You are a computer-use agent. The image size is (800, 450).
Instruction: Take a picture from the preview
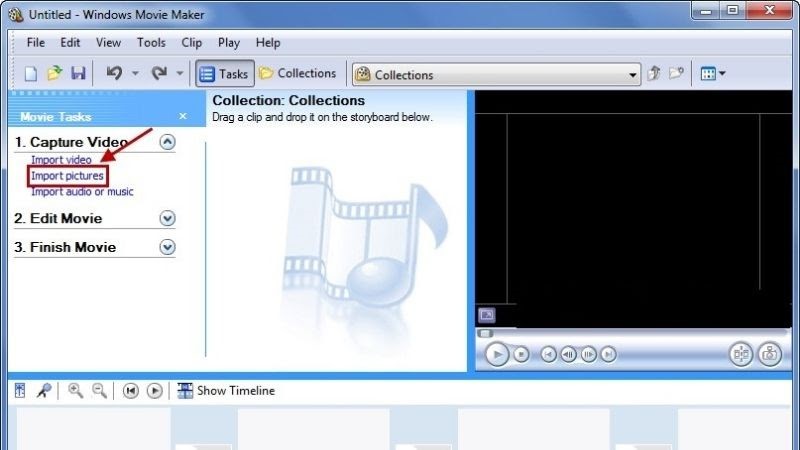(x=770, y=354)
